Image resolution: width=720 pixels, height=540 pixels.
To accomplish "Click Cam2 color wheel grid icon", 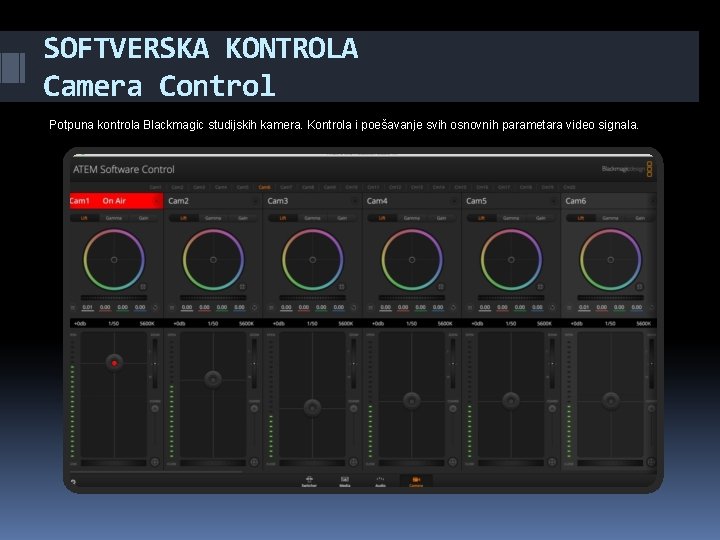I will click(242, 287).
